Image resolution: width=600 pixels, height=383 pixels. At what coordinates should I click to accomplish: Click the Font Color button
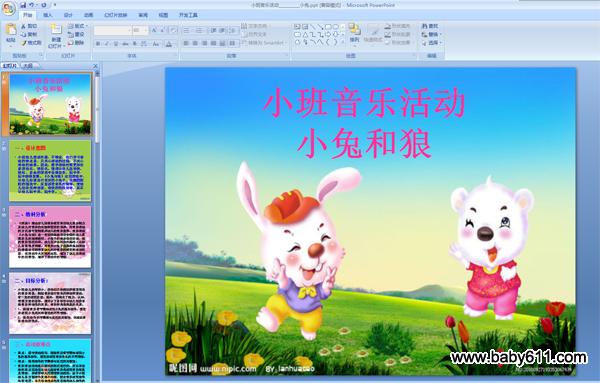[x=169, y=44]
